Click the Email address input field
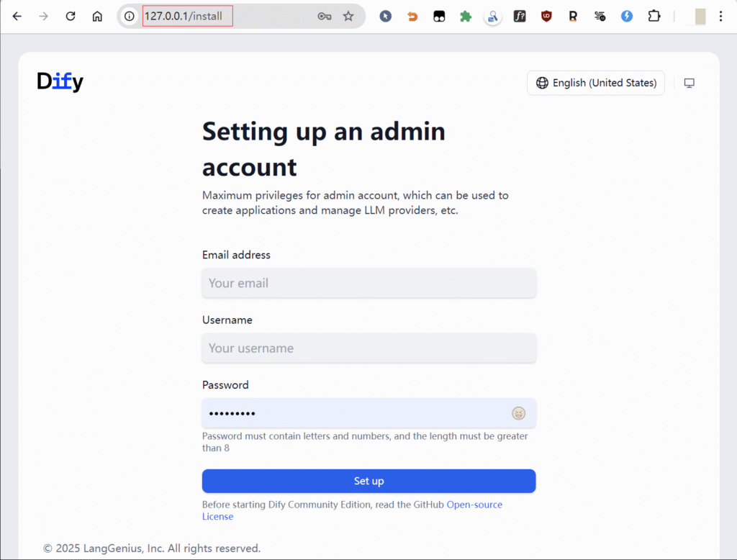Viewport: 737px width, 560px height. [x=368, y=283]
